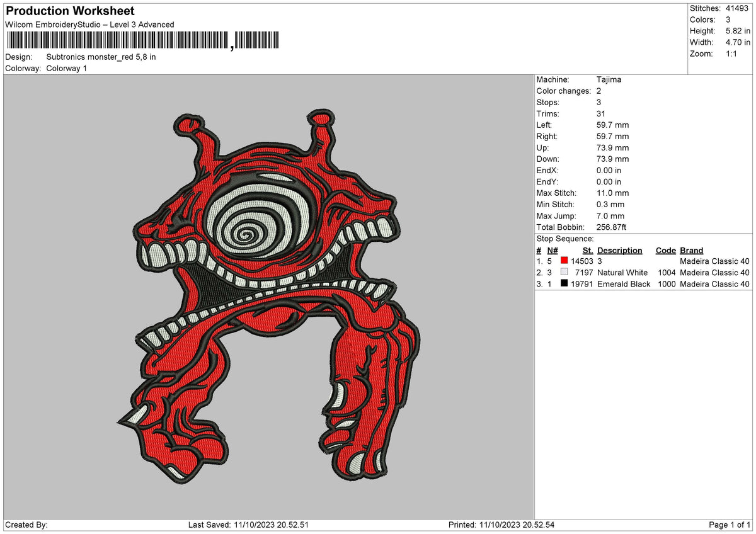Click the 'Page 1 of 1' indicator
This screenshot has height=534, width=756.
pyautogui.click(x=730, y=525)
